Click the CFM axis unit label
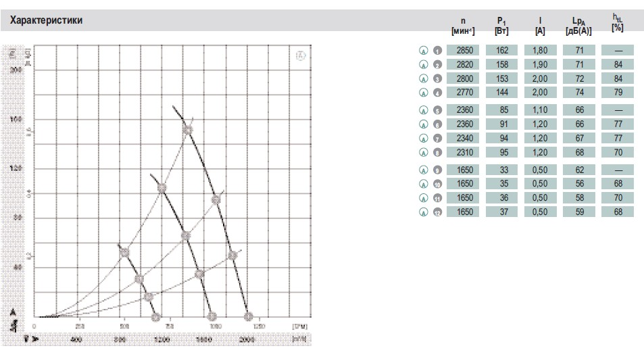The image size is (644, 361). [300, 327]
